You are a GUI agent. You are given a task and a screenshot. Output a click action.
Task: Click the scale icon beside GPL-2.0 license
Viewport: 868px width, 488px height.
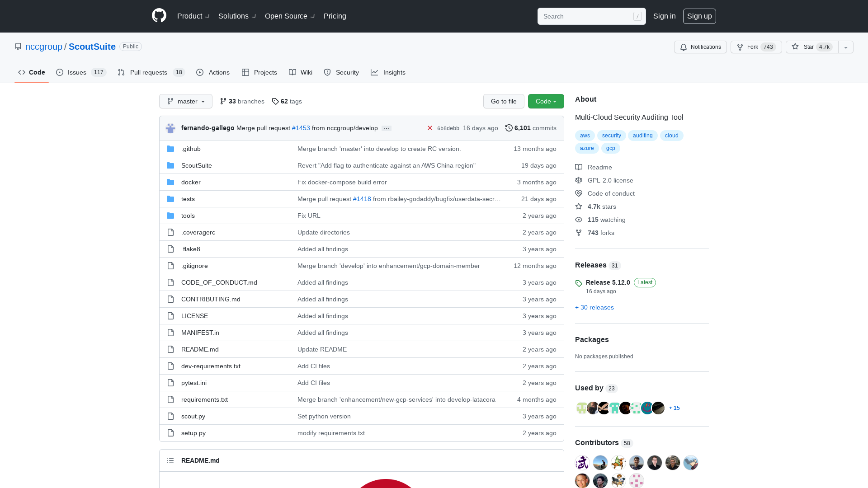click(579, 180)
